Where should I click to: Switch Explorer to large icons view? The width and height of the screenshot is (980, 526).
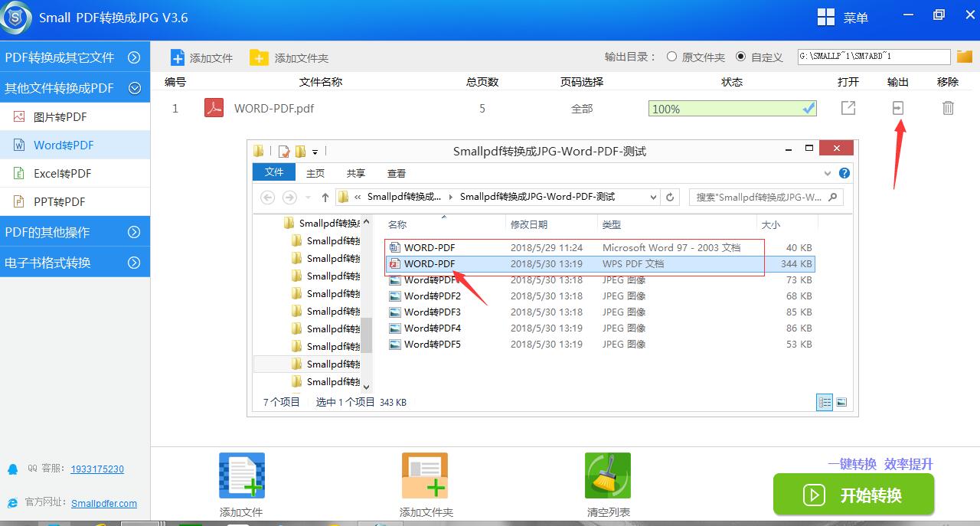click(841, 402)
